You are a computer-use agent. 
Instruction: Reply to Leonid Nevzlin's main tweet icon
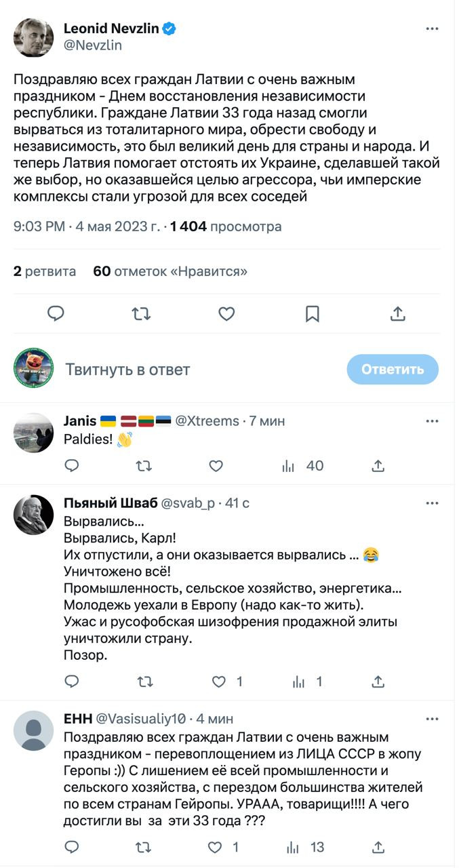coord(56,313)
